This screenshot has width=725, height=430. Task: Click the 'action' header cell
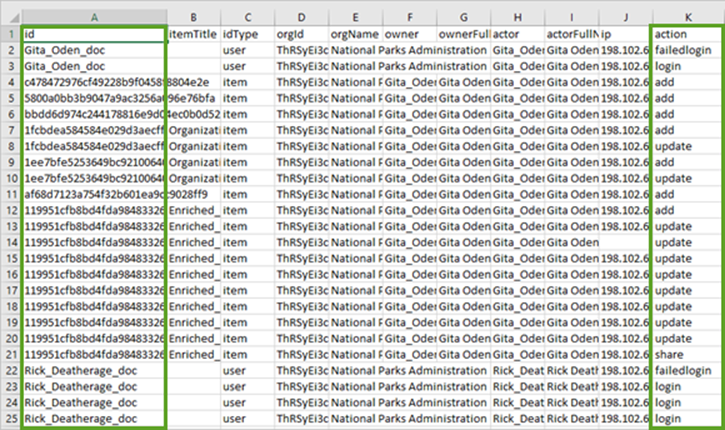click(x=688, y=34)
